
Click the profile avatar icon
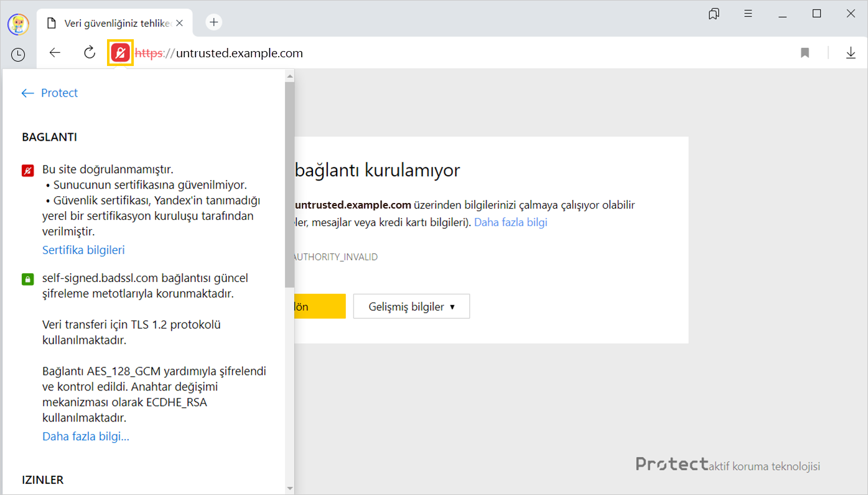17,24
